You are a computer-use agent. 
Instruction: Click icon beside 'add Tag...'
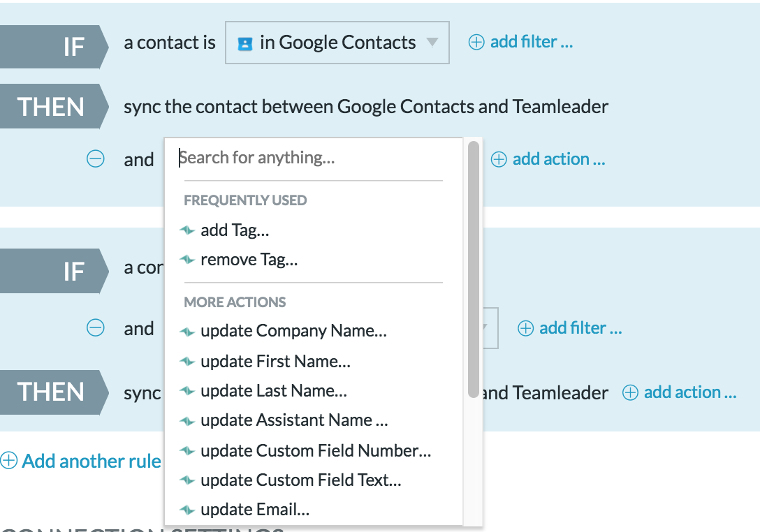click(x=187, y=230)
